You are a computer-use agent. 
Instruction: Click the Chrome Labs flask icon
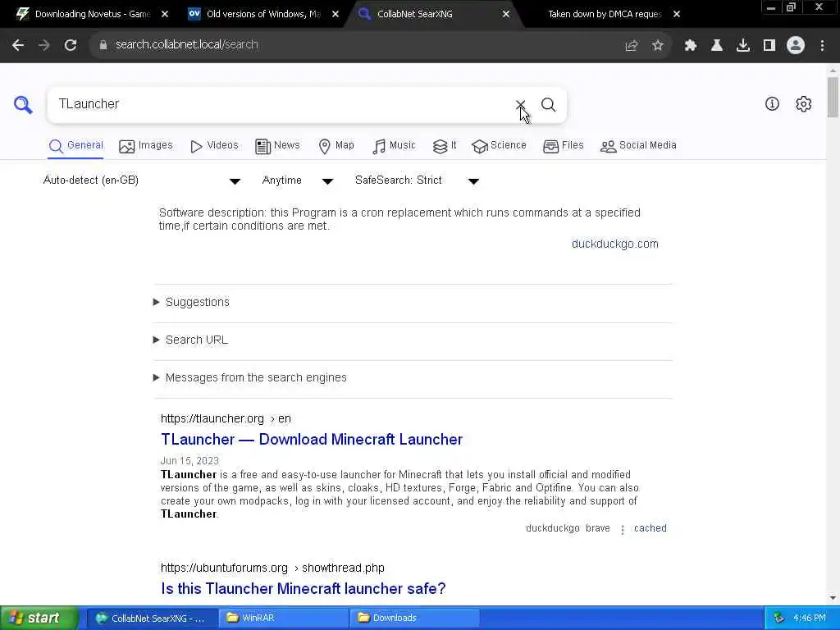click(717, 46)
